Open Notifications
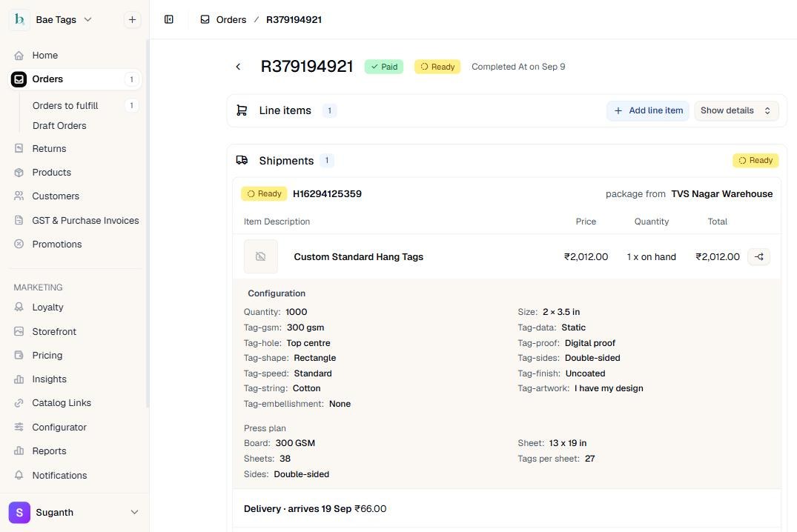Screen dimensions: 797x532 [59, 475]
